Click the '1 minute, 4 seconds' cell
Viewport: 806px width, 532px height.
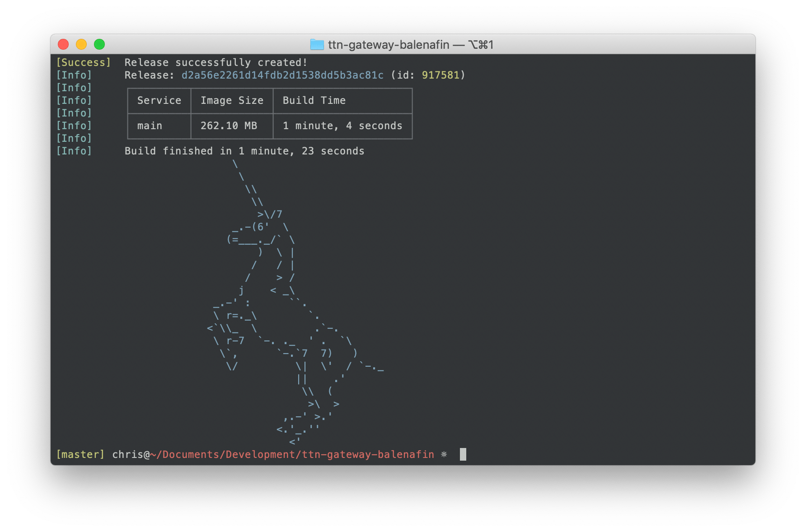click(x=342, y=126)
